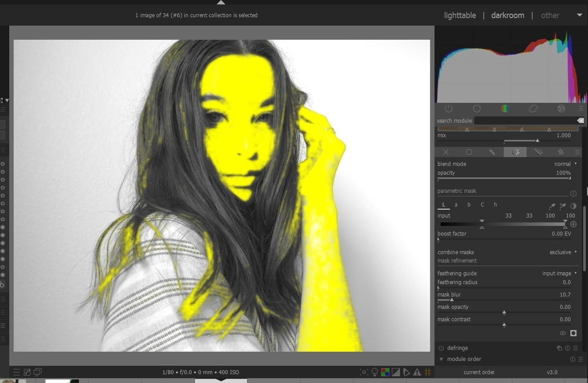
Task: Reset the module order
Action: coord(572,359)
